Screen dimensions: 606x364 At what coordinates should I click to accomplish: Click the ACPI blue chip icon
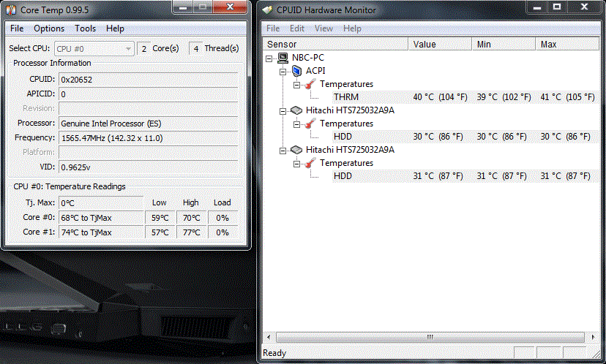(x=297, y=71)
